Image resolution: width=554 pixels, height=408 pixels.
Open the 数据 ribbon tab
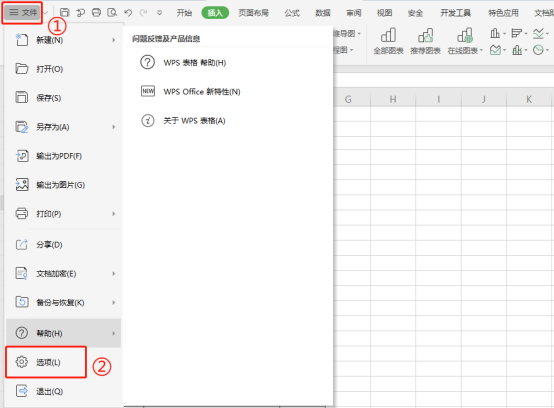[x=323, y=13]
